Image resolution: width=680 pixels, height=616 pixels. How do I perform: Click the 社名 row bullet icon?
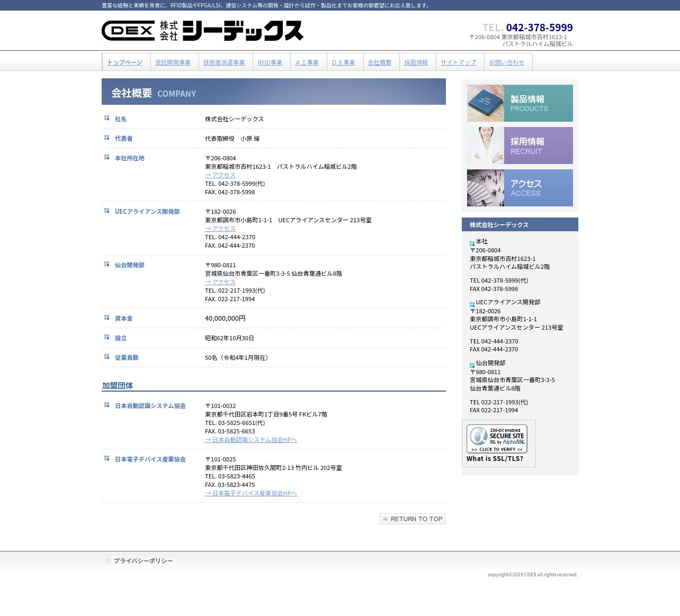pos(107,118)
